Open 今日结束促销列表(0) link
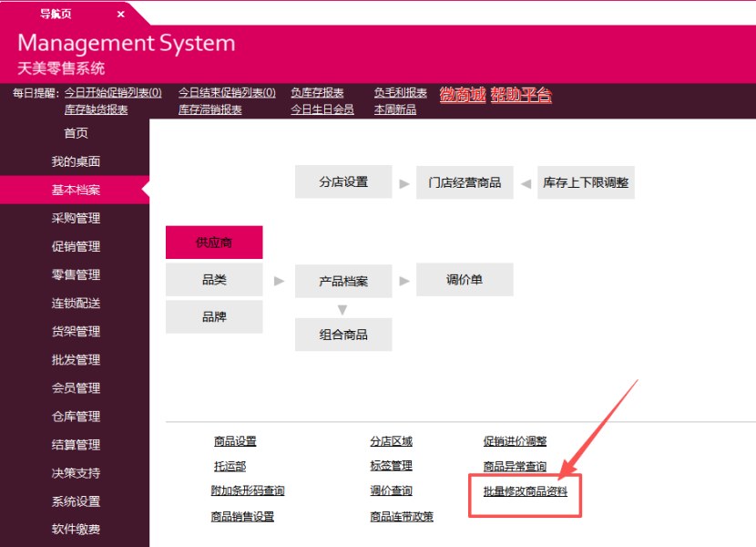Screen dimensions: 756x547 [227, 93]
